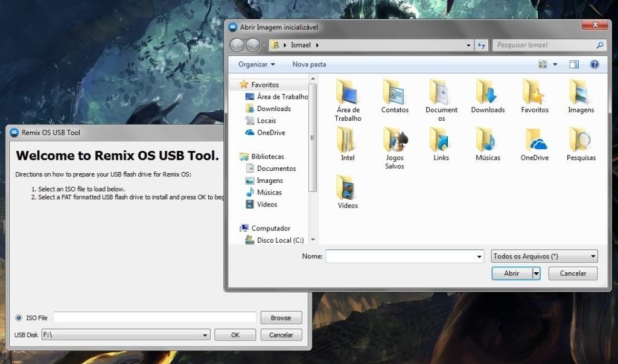Open the Organizar menu

coord(255,64)
